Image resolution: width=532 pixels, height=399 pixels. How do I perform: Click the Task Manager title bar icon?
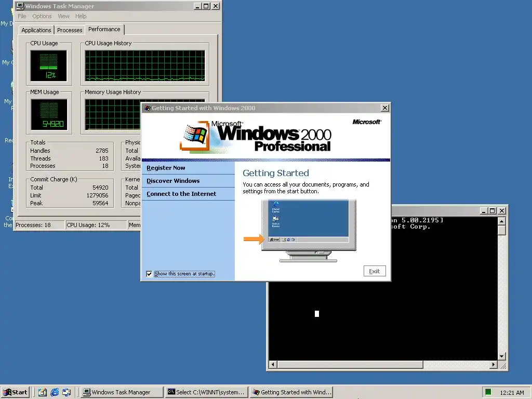pyautogui.click(x=20, y=6)
